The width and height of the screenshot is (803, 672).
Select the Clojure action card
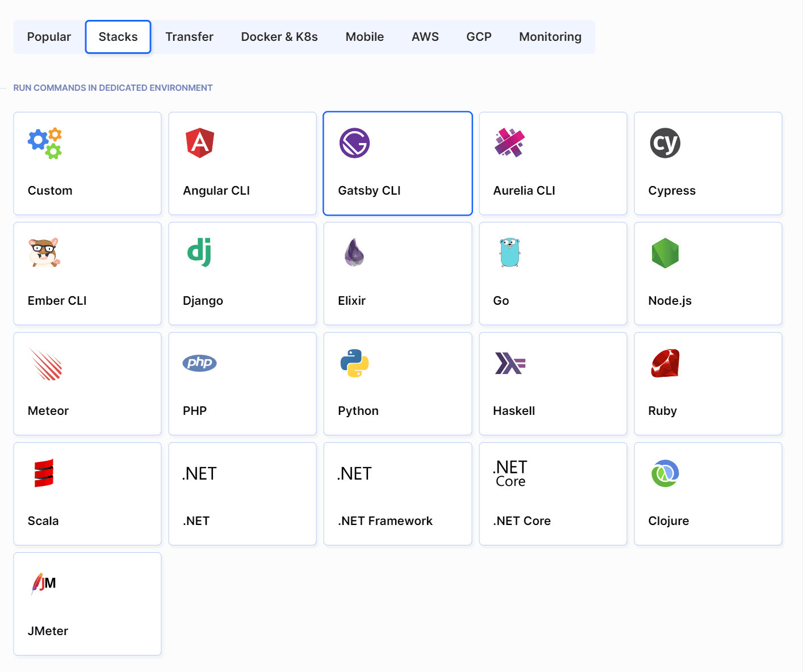tap(708, 494)
